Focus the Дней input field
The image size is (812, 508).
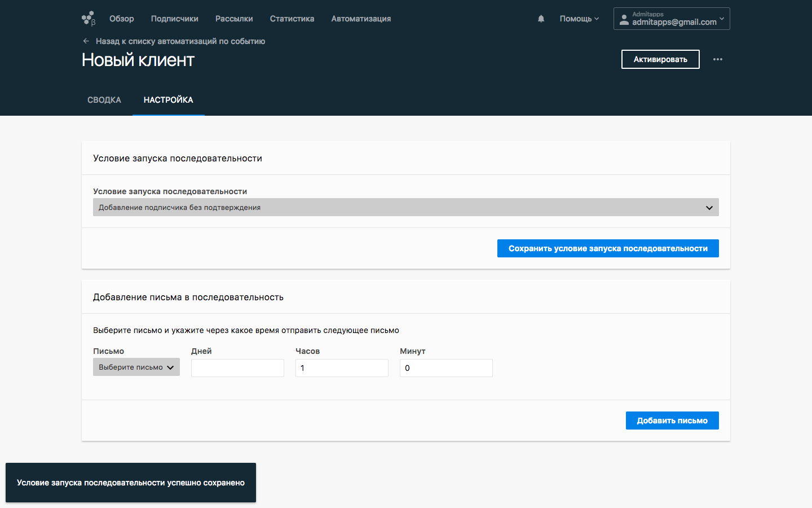[237, 368]
